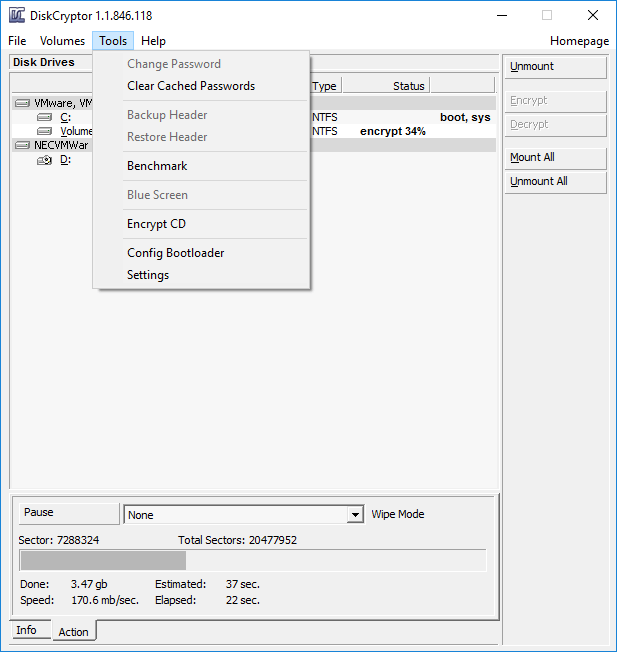The image size is (617, 652).
Task: Click the 'boot, sys' status text
Action: pyautogui.click(x=465, y=117)
